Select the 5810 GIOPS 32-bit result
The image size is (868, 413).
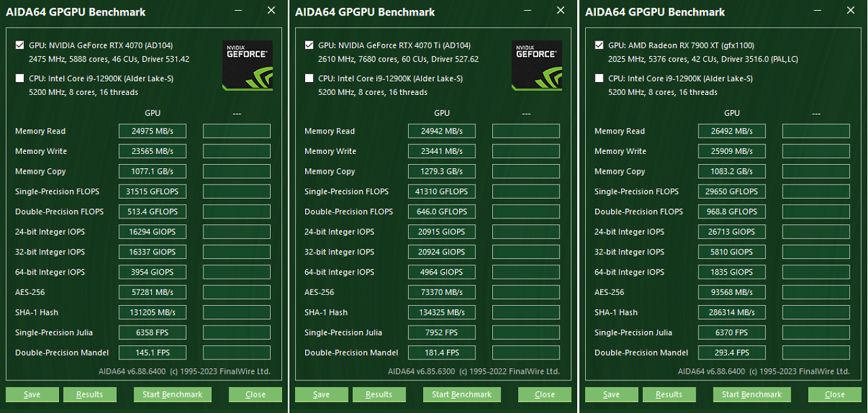[x=732, y=252]
